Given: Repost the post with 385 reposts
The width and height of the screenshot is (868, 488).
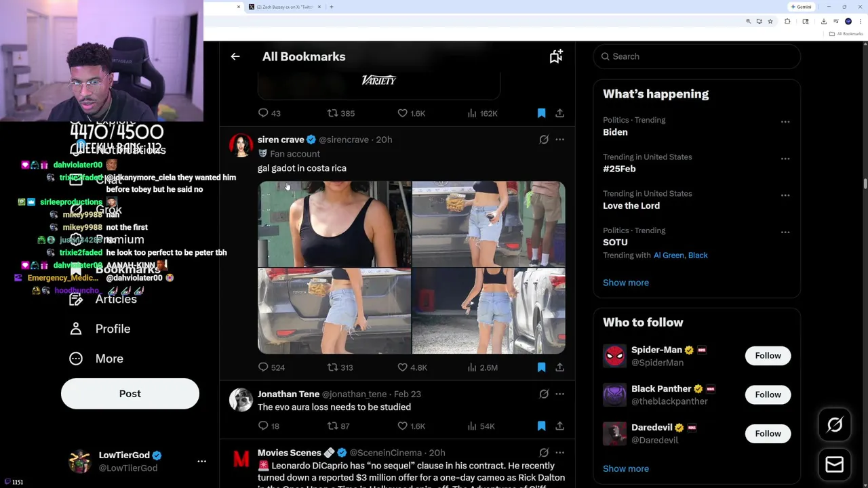Looking at the screenshot, I should 341,113.
